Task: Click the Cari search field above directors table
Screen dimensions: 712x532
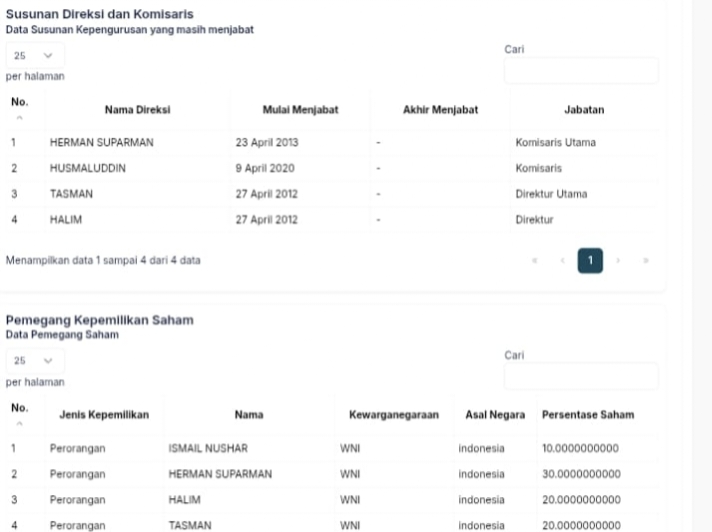Action: pos(581,71)
